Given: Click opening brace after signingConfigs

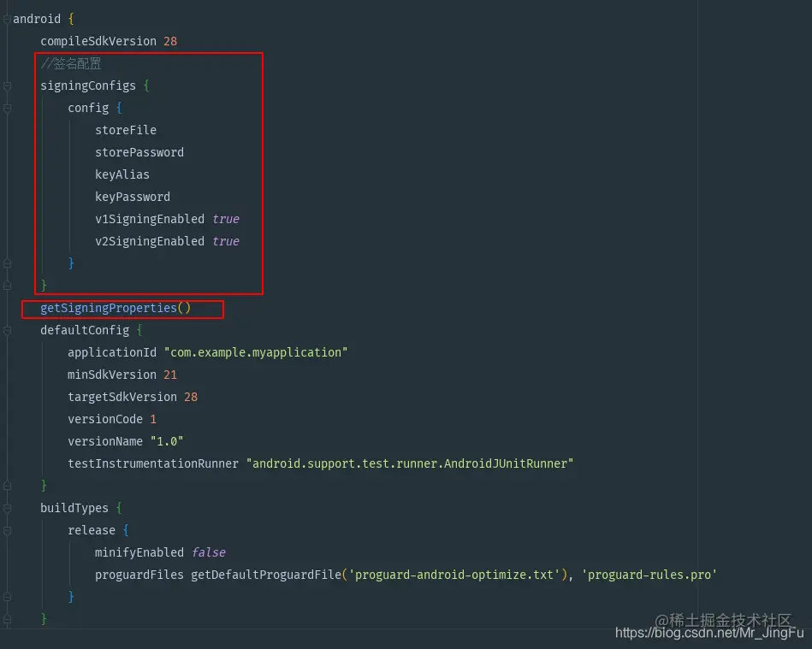Looking at the screenshot, I should tap(146, 86).
